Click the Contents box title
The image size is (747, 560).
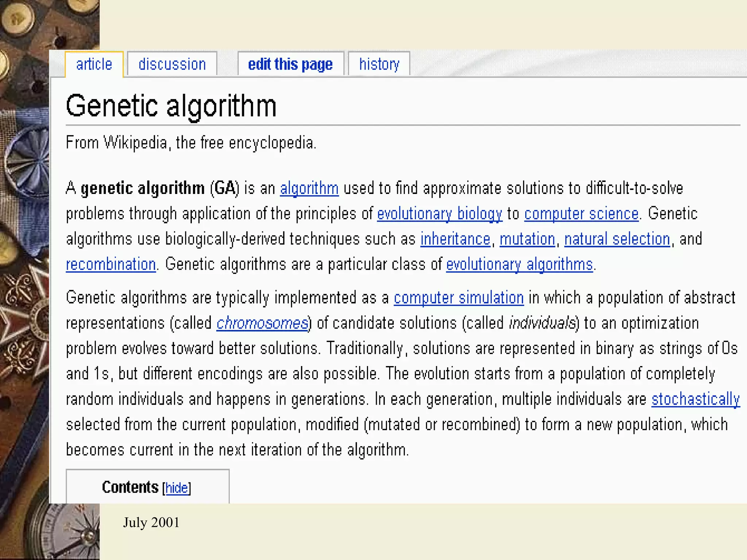(x=130, y=487)
